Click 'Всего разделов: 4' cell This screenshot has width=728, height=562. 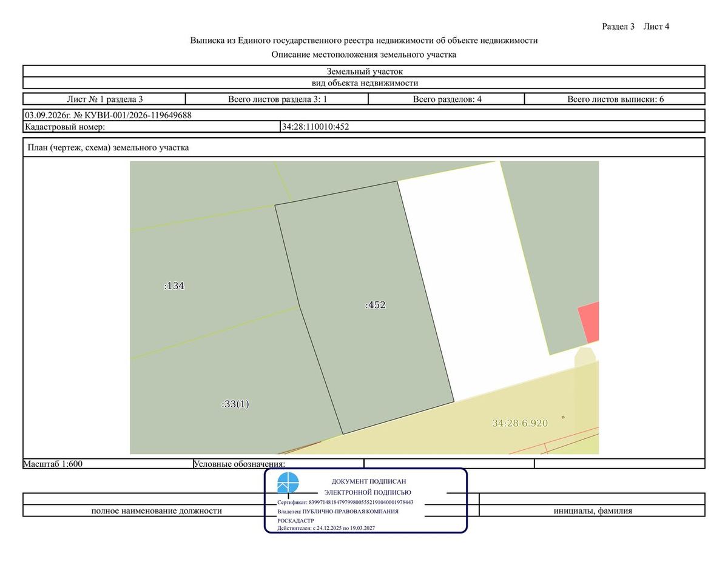447,99
